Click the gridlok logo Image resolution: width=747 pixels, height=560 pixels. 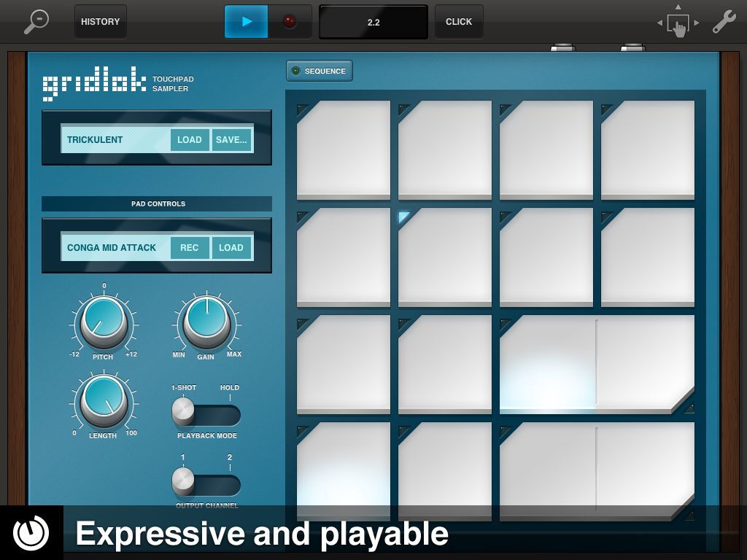94,83
